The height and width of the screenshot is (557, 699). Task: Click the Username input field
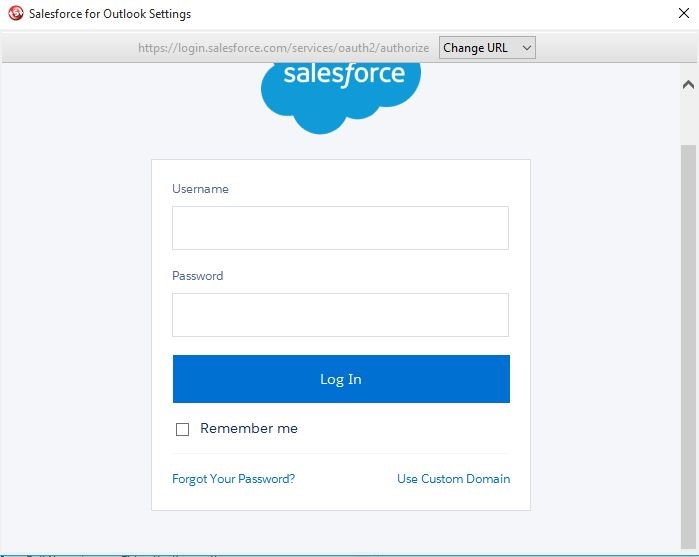[x=340, y=228]
